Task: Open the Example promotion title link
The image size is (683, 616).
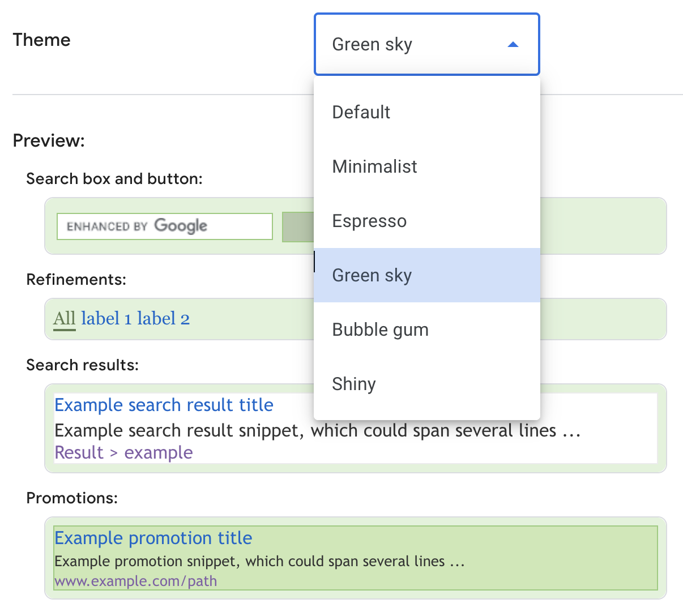Action: 153,538
